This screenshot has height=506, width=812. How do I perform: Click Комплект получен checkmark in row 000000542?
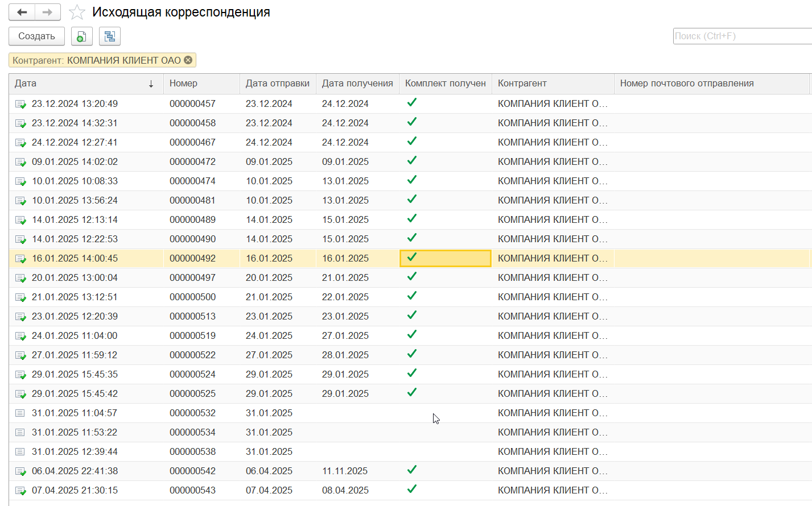(412, 470)
